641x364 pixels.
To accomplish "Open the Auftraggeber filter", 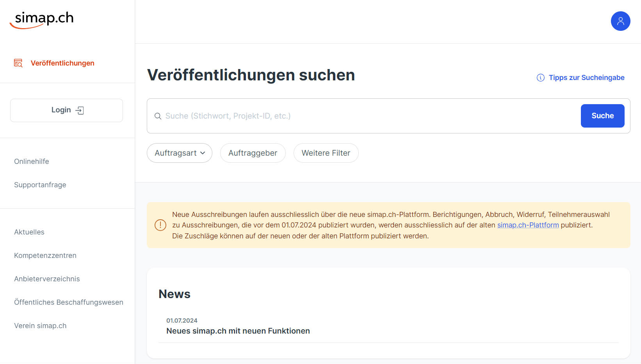I will coord(253,153).
